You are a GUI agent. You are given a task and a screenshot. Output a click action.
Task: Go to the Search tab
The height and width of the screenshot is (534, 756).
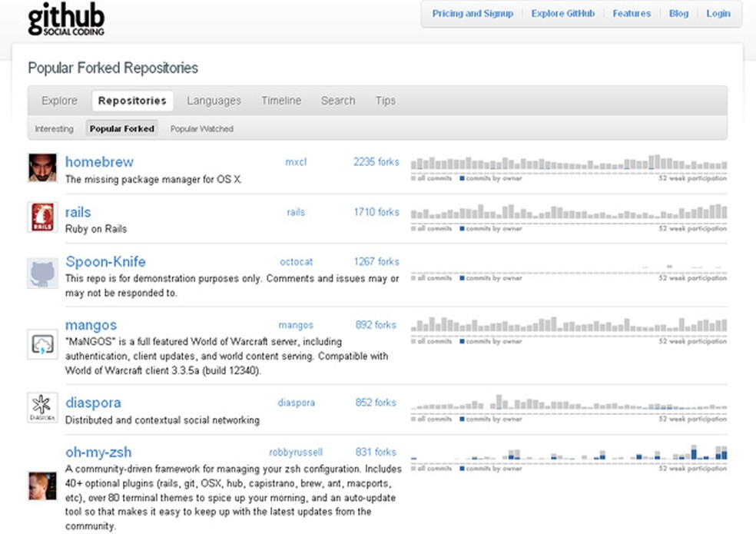point(338,101)
